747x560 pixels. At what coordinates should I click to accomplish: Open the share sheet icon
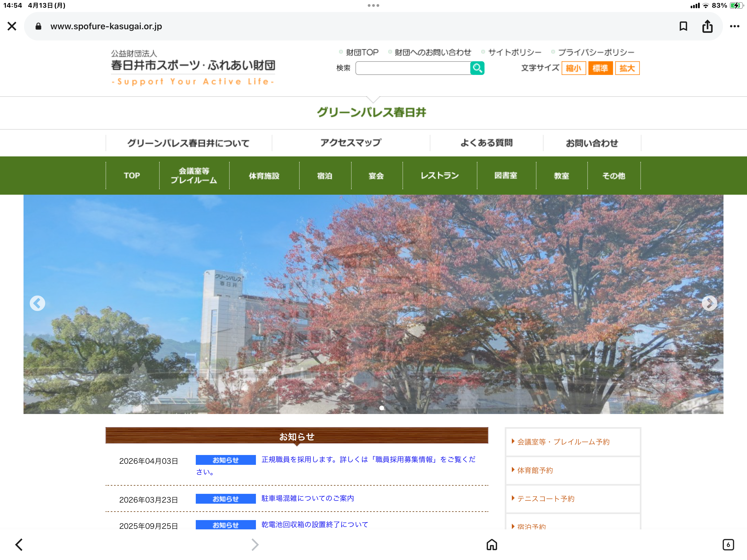[x=707, y=26]
